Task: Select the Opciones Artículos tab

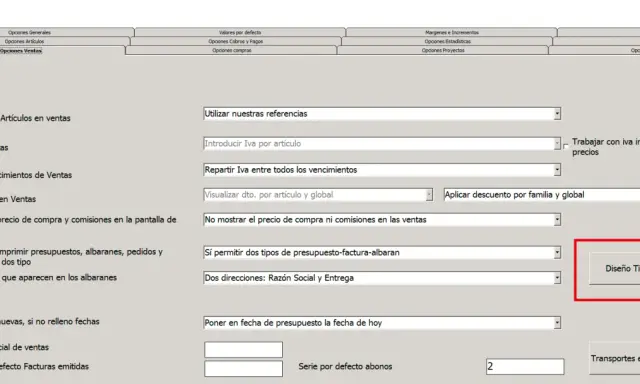Action: coord(64,41)
